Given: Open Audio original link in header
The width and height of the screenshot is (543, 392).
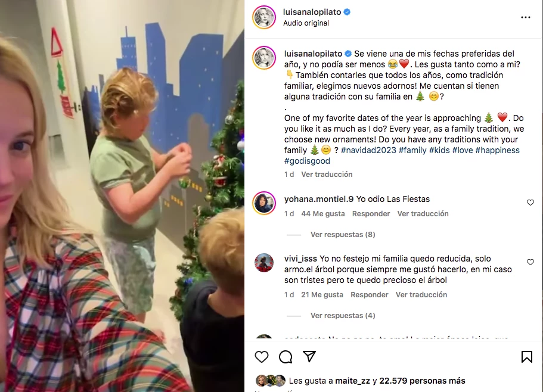Looking at the screenshot, I should (306, 23).
